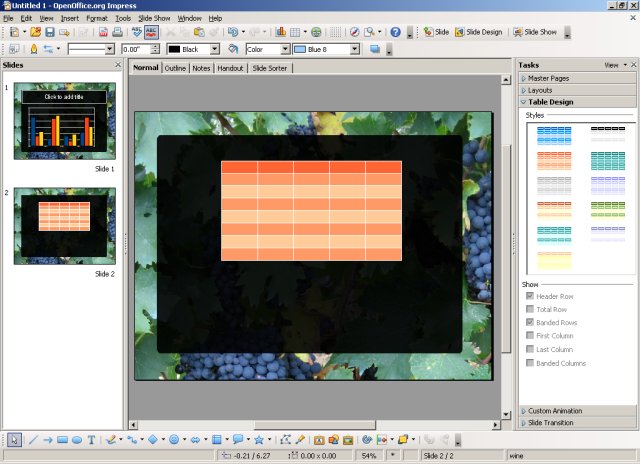Enable the First Column checkbox
This screenshot has width=640, height=464.
coord(530,335)
